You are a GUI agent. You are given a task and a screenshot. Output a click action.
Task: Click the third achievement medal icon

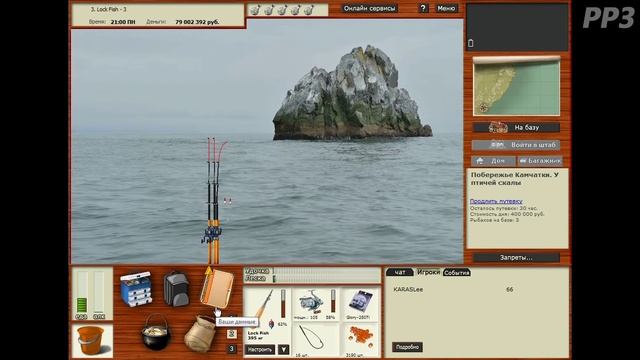point(282,10)
